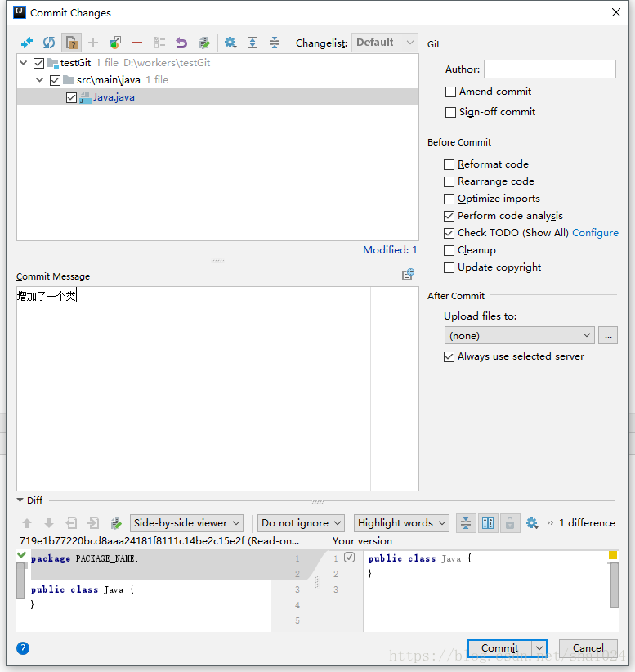Open the Highlight words dropdown
The image size is (635, 672).
pyautogui.click(x=401, y=523)
